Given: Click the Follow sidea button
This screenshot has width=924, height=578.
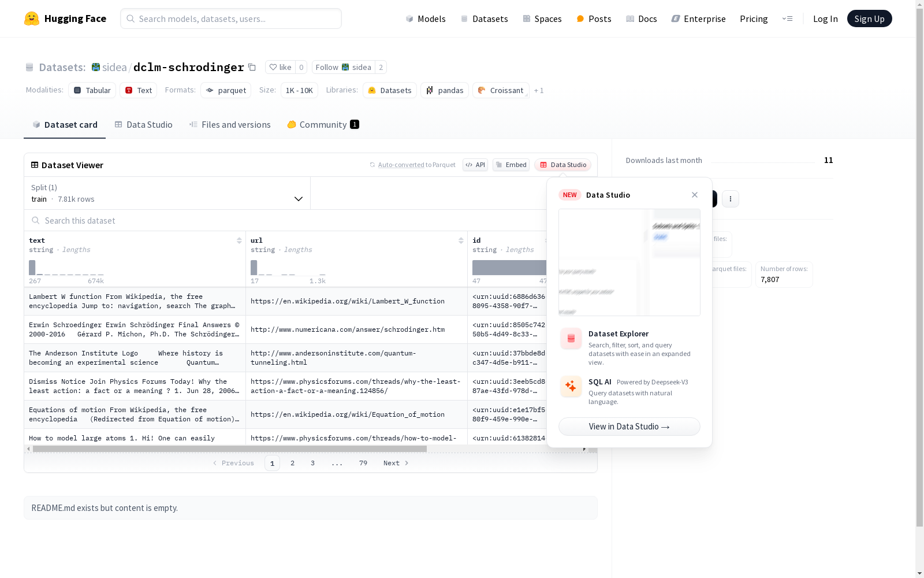Looking at the screenshot, I should coord(344,67).
